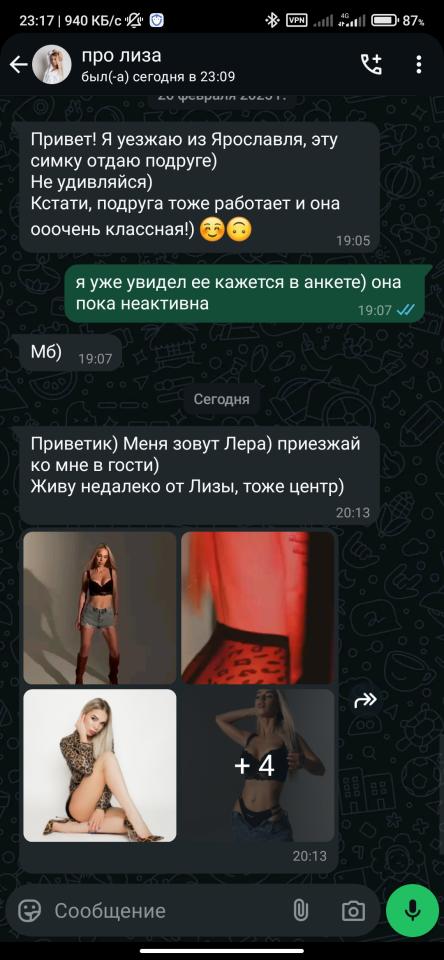Open the three-dot options menu
The image size is (444, 960).
(x=419, y=64)
